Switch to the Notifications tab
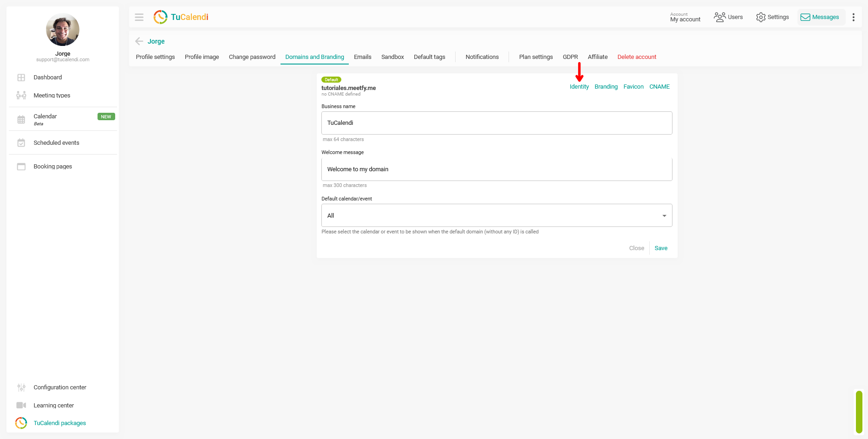Viewport: 868px width, 439px height. coord(482,57)
